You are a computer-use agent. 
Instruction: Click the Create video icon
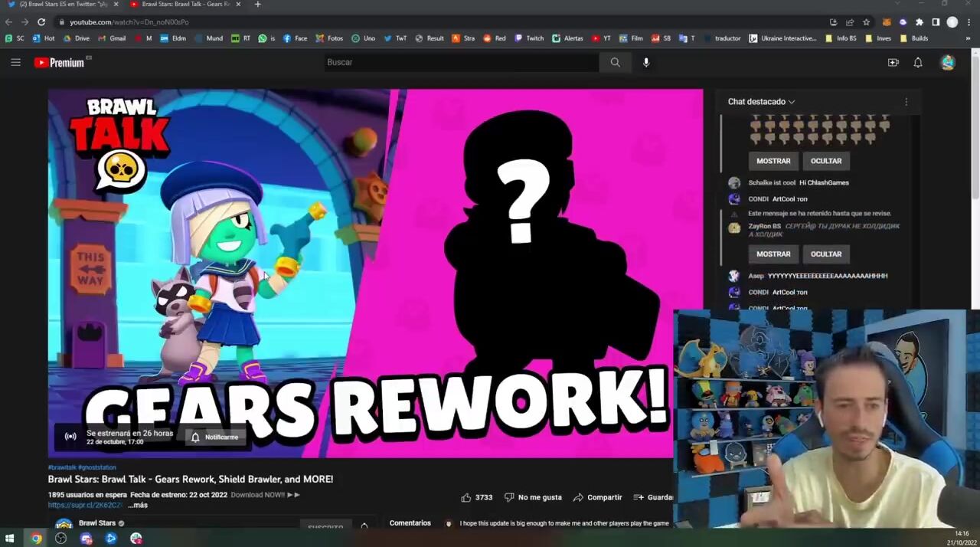pos(893,63)
